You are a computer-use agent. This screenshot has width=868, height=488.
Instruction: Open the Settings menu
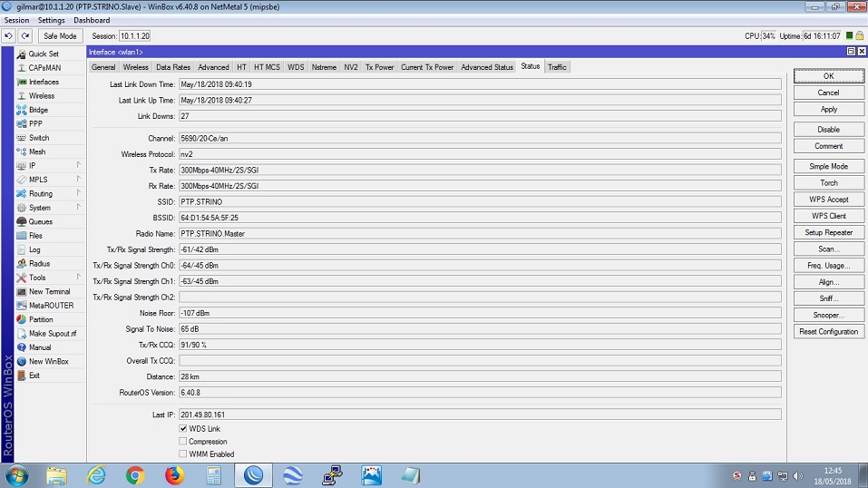click(52, 20)
